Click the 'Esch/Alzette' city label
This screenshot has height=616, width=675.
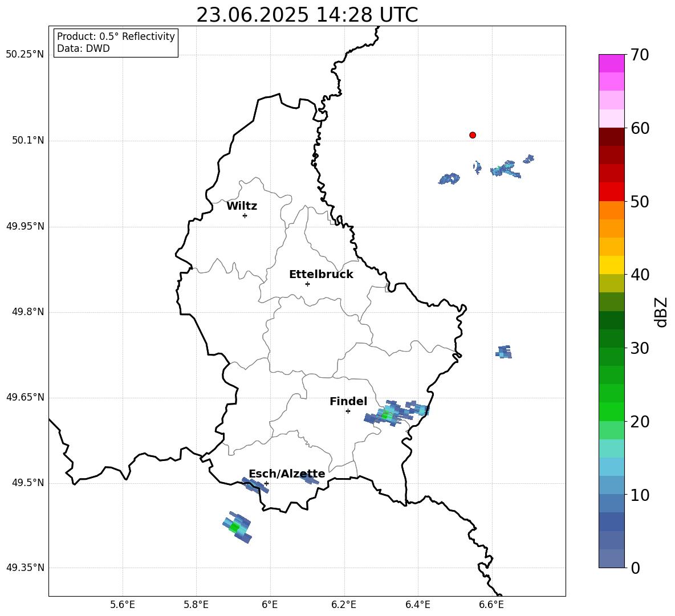pyautogui.click(x=287, y=474)
